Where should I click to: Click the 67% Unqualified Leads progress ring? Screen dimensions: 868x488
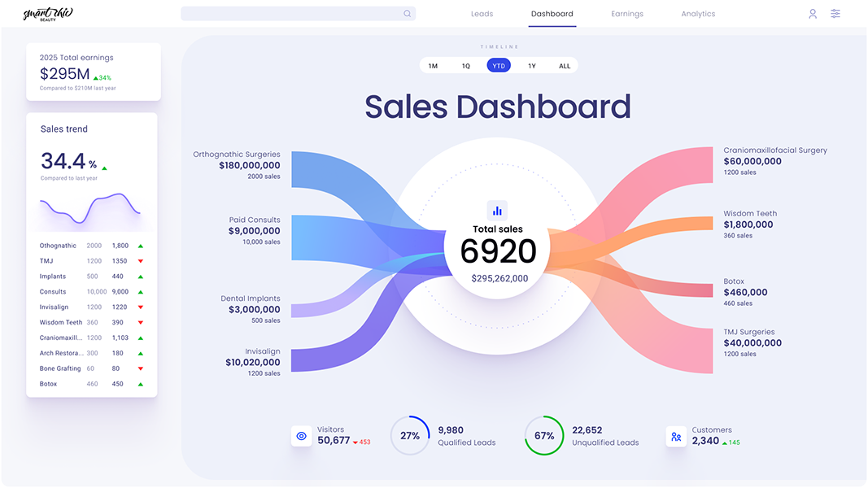(x=544, y=436)
